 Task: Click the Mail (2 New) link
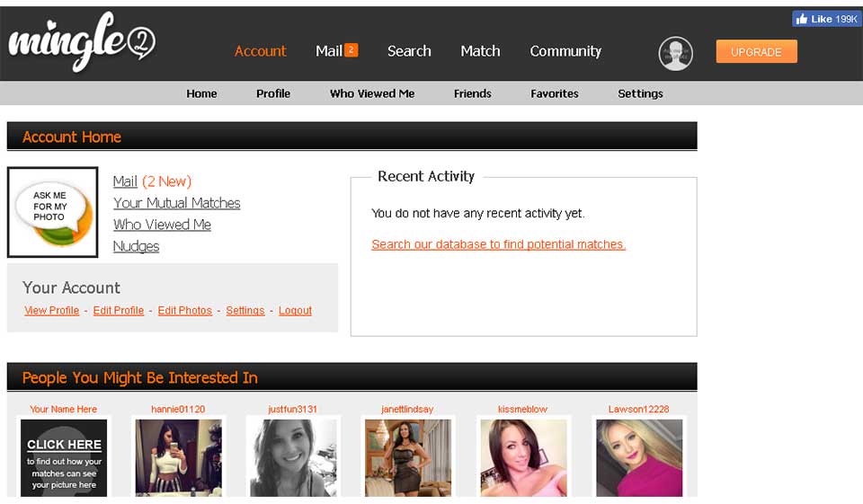pos(152,181)
